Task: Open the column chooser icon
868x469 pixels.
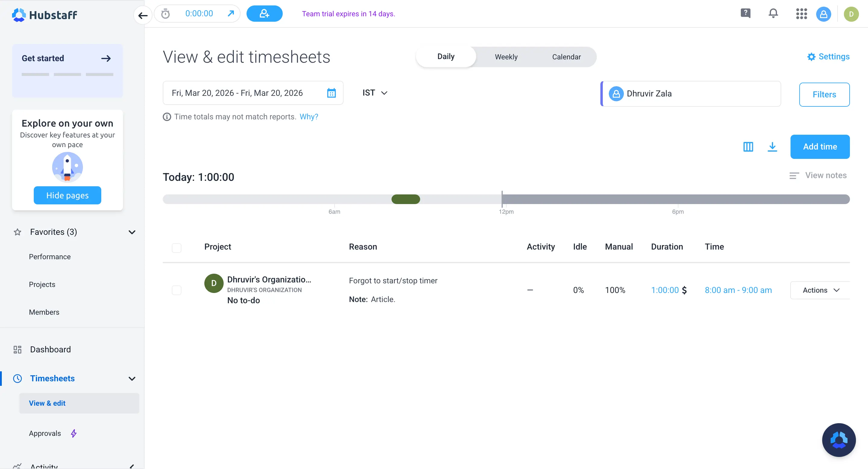Action: pyautogui.click(x=748, y=146)
